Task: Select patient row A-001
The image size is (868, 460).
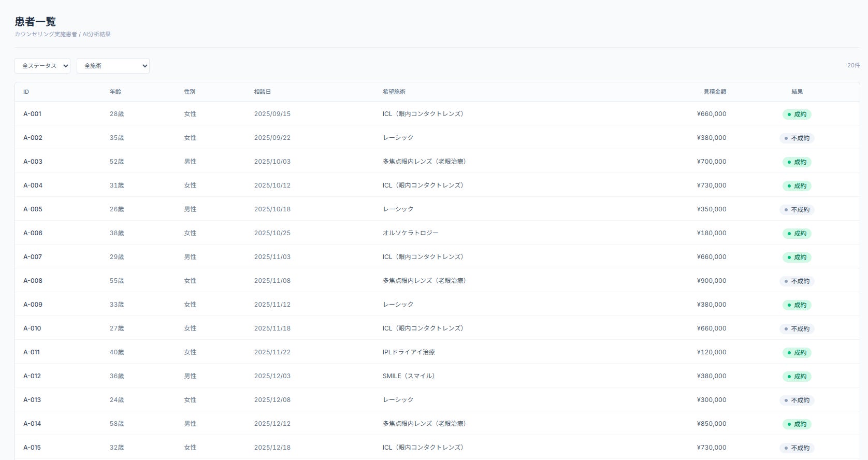Action: [437, 113]
